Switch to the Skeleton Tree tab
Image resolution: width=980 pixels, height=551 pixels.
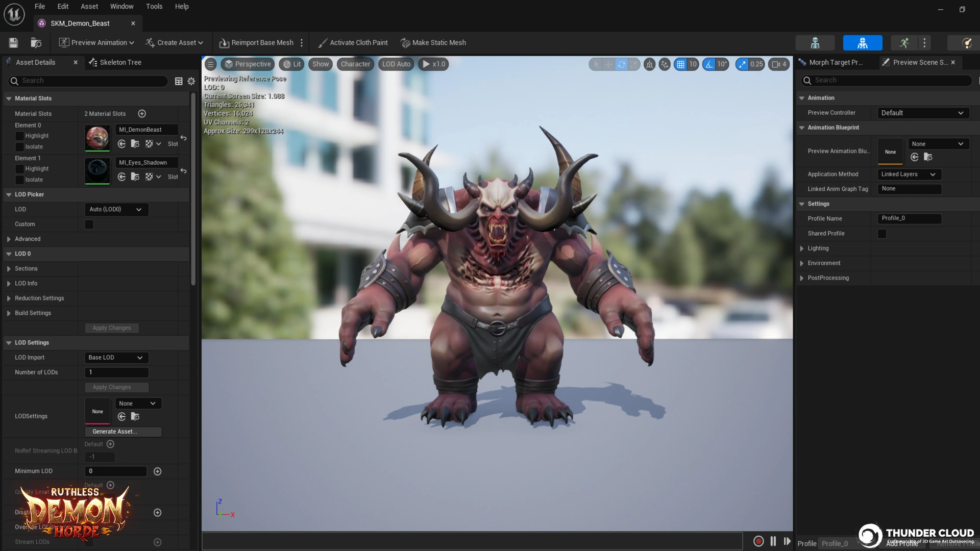[x=115, y=62]
